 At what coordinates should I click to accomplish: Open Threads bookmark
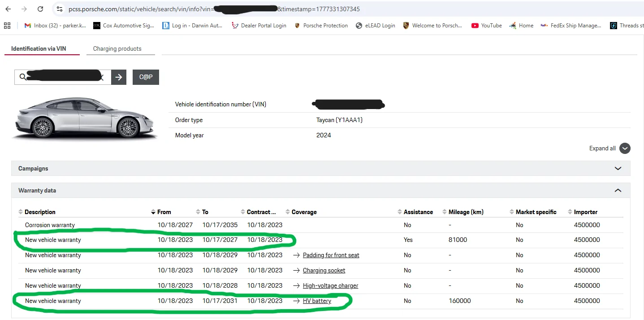[x=627, y=26]
